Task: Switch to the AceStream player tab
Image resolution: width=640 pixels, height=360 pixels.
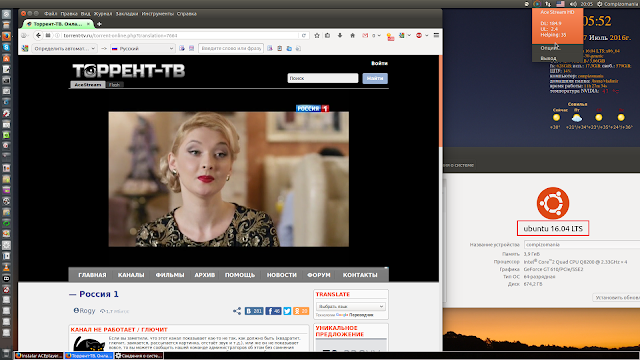Action: point(88,84)
